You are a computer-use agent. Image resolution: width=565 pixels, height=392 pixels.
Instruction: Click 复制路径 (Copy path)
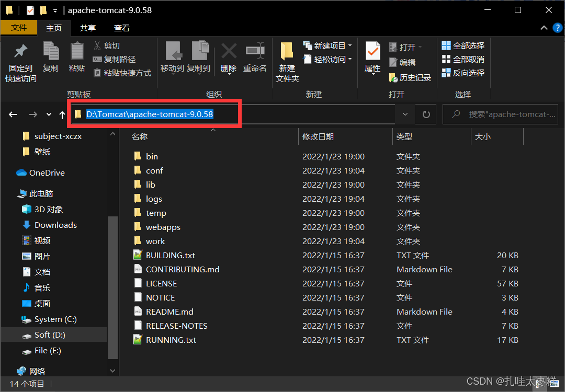pos(114,60)
